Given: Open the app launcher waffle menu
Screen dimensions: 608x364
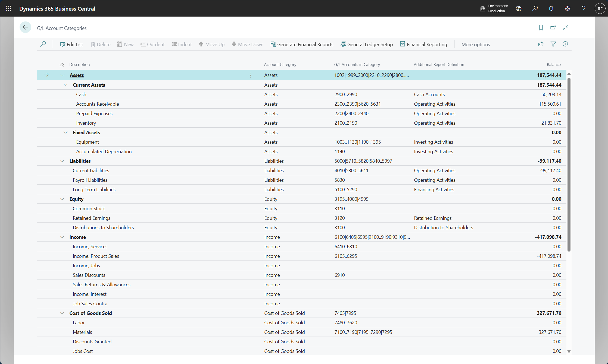Looking at the screenshot, I should click(8, 8).
